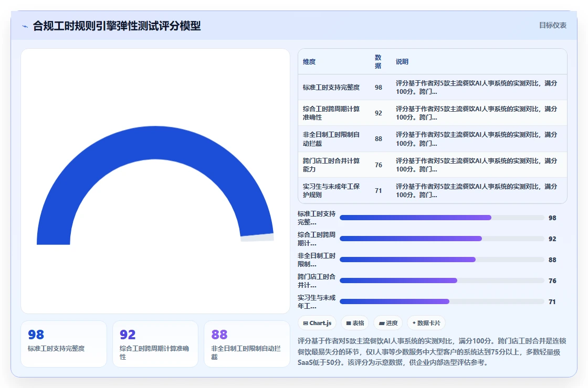Click the 维度 column header
This screenshot has height=388, width=588.
(309, 62)
